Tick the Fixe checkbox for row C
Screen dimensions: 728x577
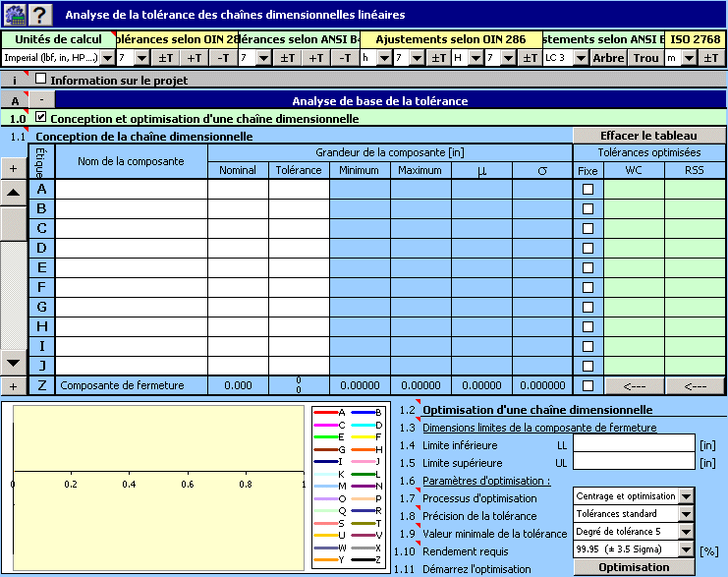[588, 229]
